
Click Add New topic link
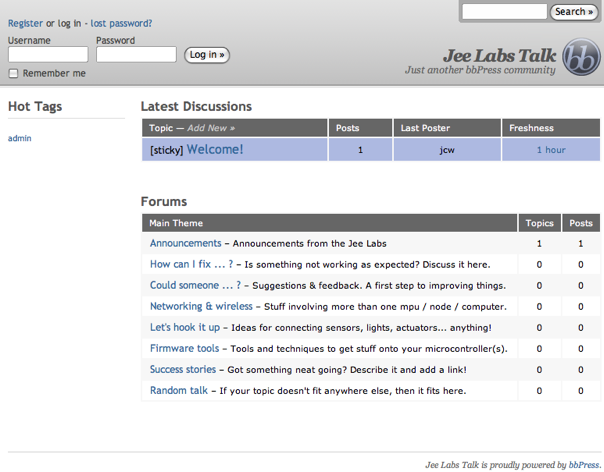click(211, 128)
